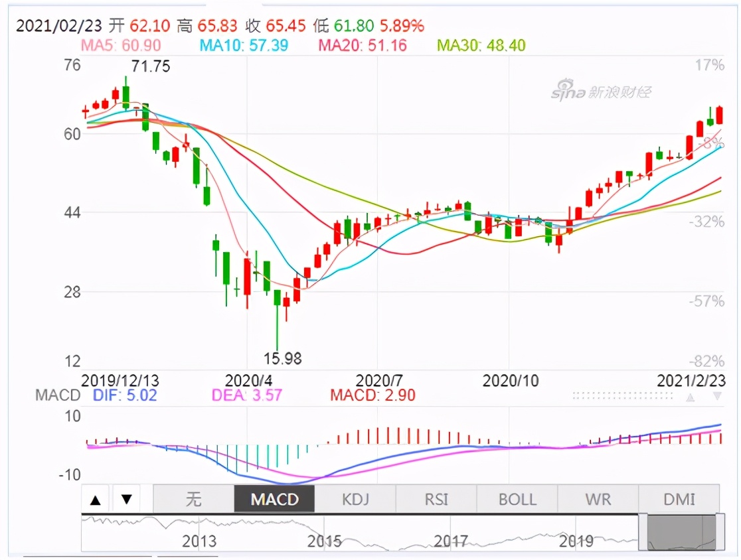This screenshot has height=560, width=741.
Task: Select the MACD indicator tab
Action: (x=275, y=499)
